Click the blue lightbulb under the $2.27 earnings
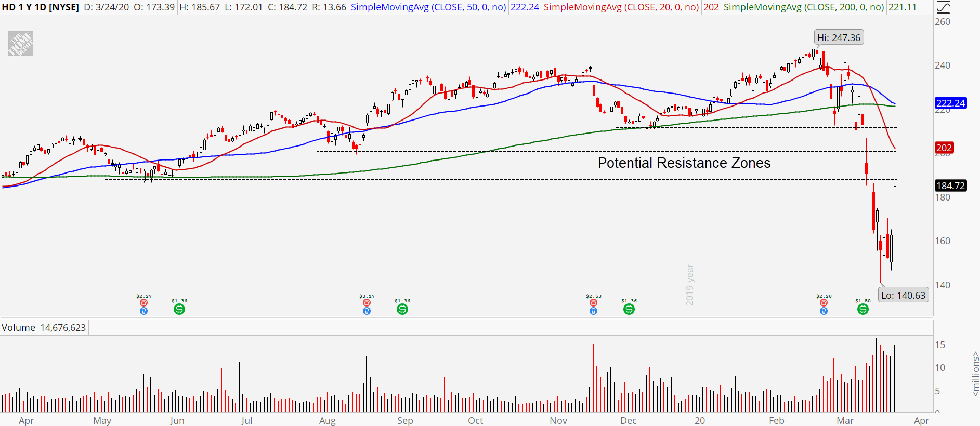The image size is (980, 426). point(144,311)
